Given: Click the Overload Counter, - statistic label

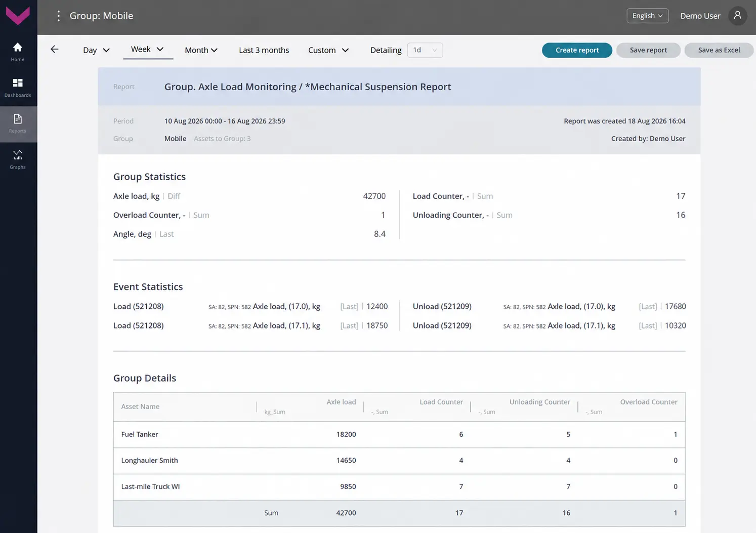Looking at the screenshot, I should 149,215.
